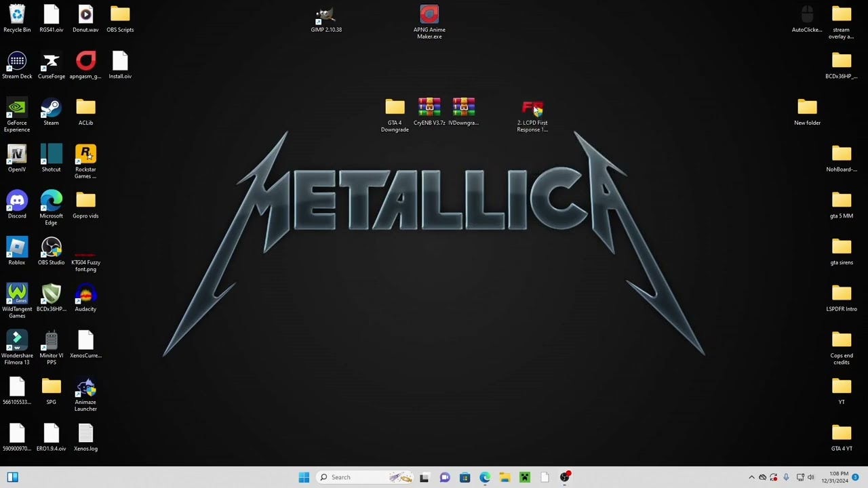Open Task View from taskbar
The image size is (868, 488).
pyautogui.click(x=425, y=477)
